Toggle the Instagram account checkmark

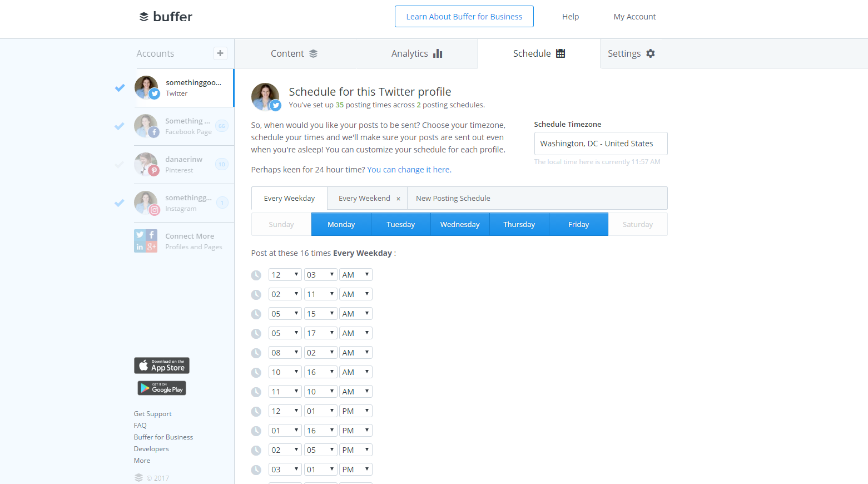point(120,203)
